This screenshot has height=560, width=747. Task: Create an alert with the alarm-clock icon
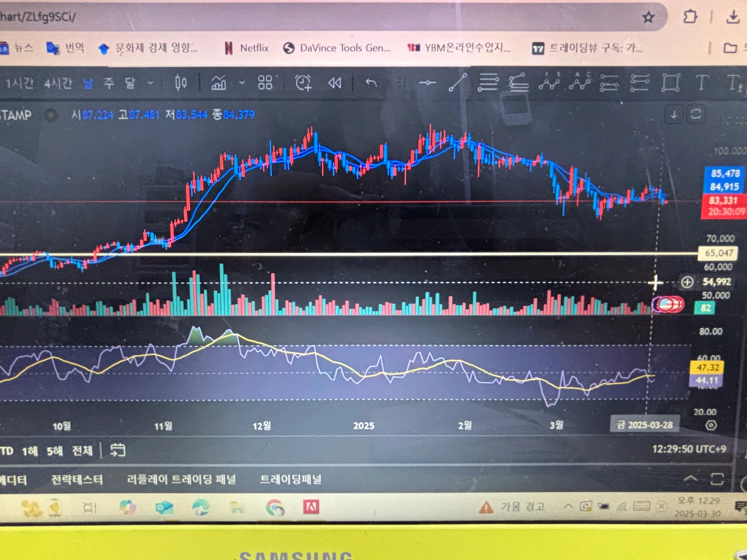click(303, 82)
